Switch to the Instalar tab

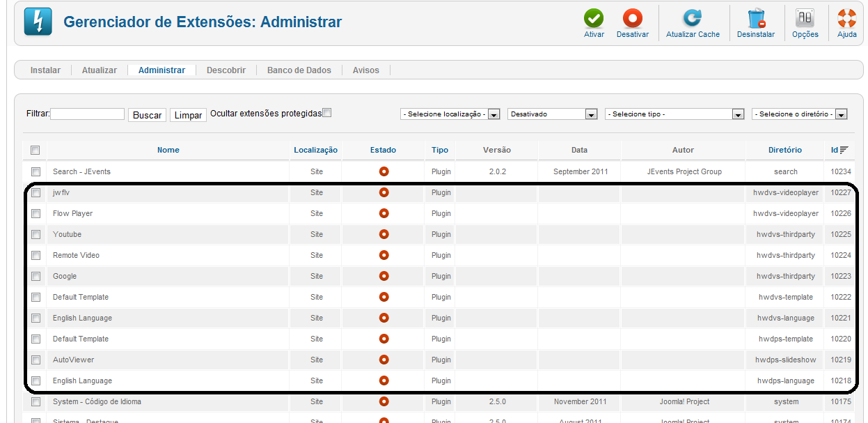coord(45,70)
